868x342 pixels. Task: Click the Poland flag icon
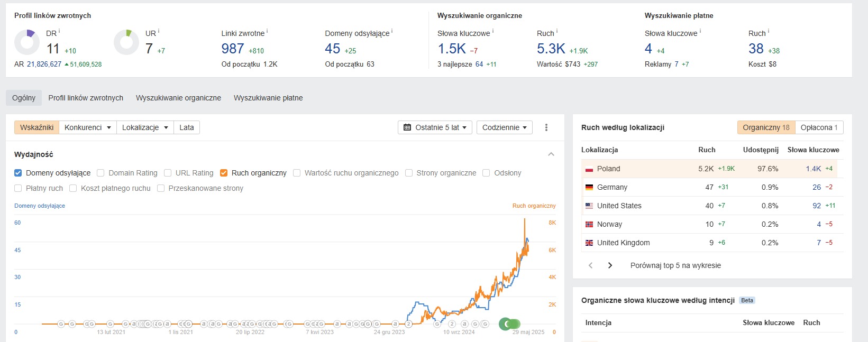pos(589,169)
